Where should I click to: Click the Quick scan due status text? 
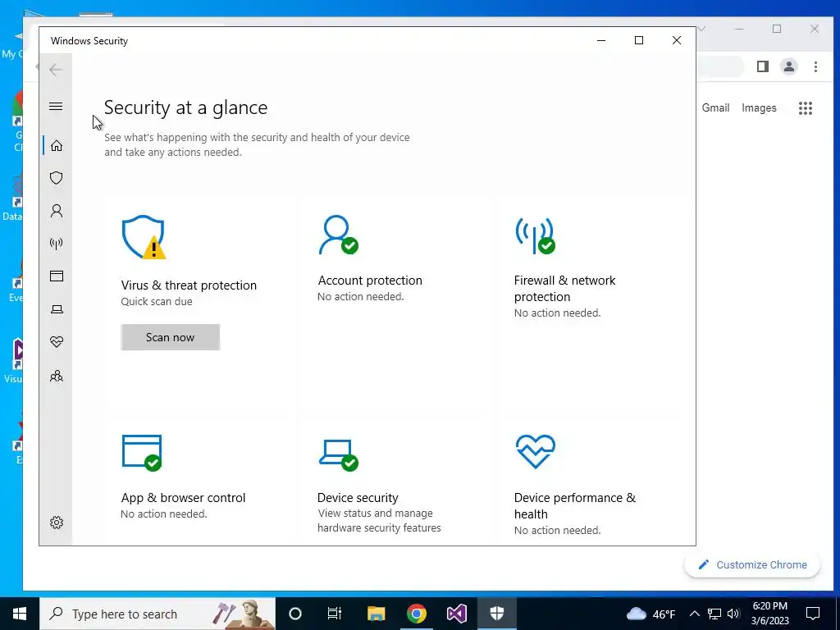pyautogui.click(x=157, y=302)
